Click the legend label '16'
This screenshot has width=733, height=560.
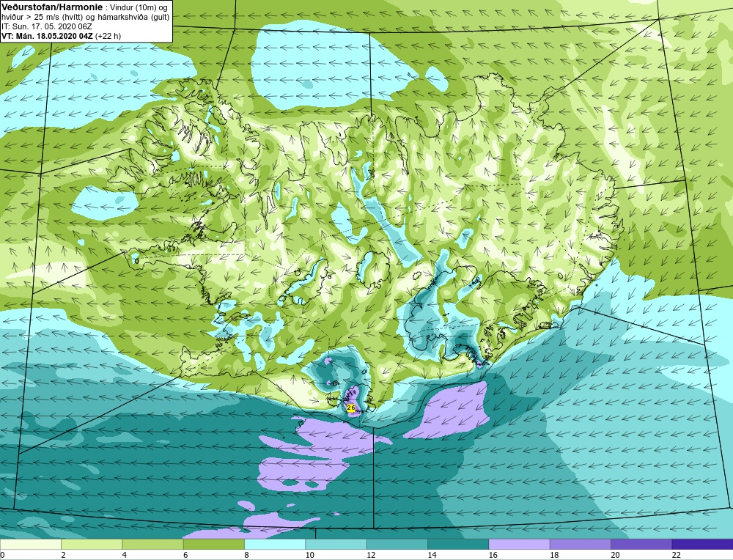click(x=493, y=555)
